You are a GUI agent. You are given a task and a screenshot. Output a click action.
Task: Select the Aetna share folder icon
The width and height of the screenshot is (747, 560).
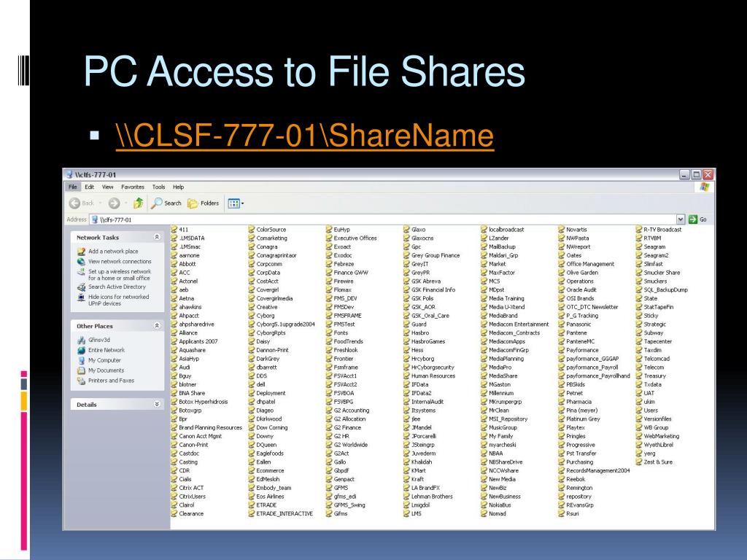tap(174, 298)
